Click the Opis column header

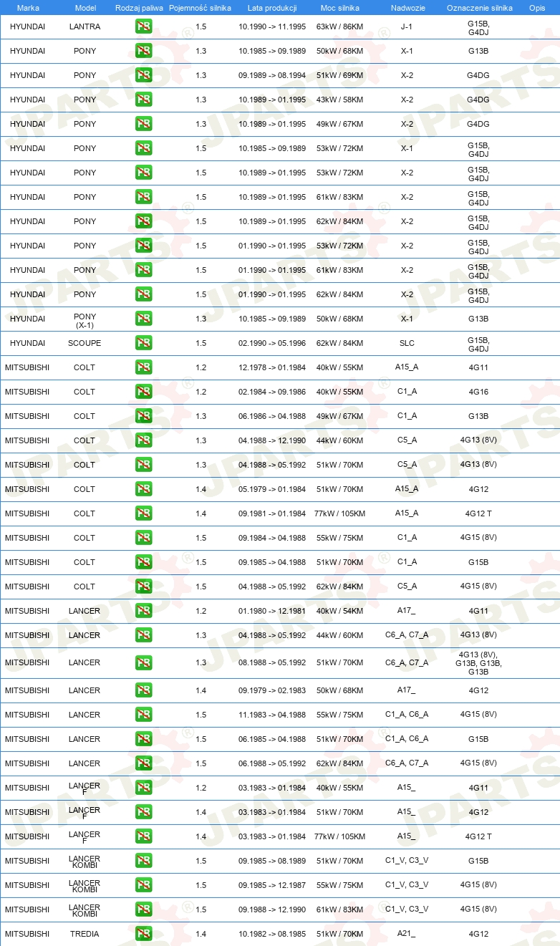click(x=536, y=8)
